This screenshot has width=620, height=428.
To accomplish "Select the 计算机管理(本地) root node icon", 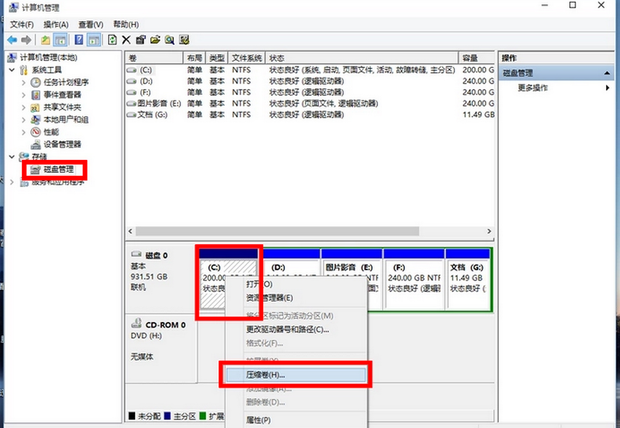I will point(12,58).
